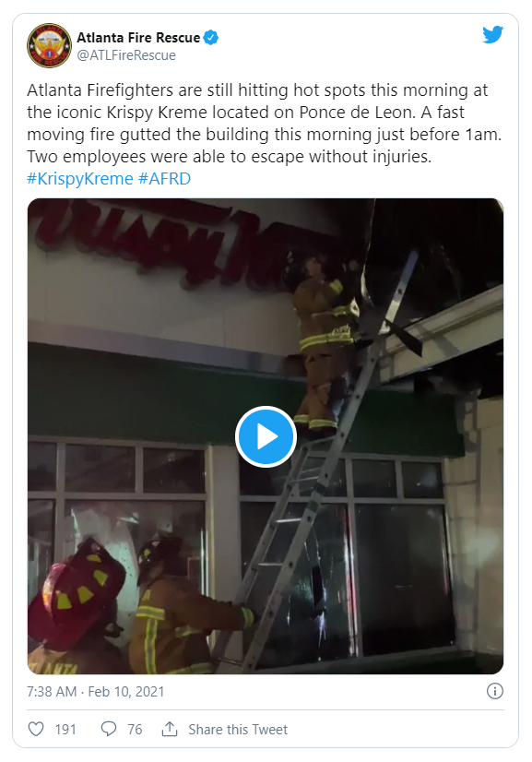The height and width of the screenshot is (762, 532).
Task: Play the Krispy Kreme fire video
Action: (266, 436)
